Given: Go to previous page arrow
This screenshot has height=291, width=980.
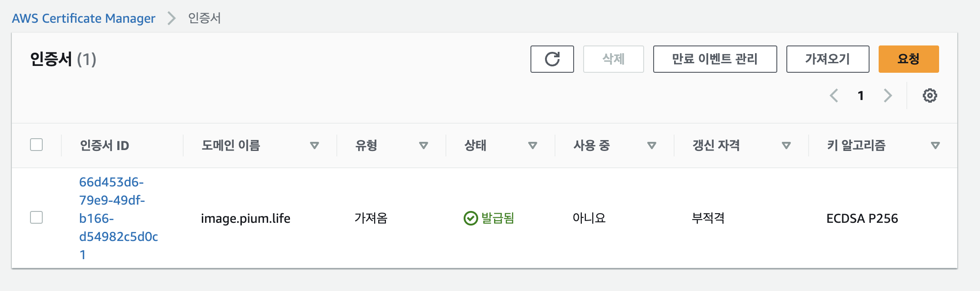Looking at the screenshot, I should click(834, 95).
